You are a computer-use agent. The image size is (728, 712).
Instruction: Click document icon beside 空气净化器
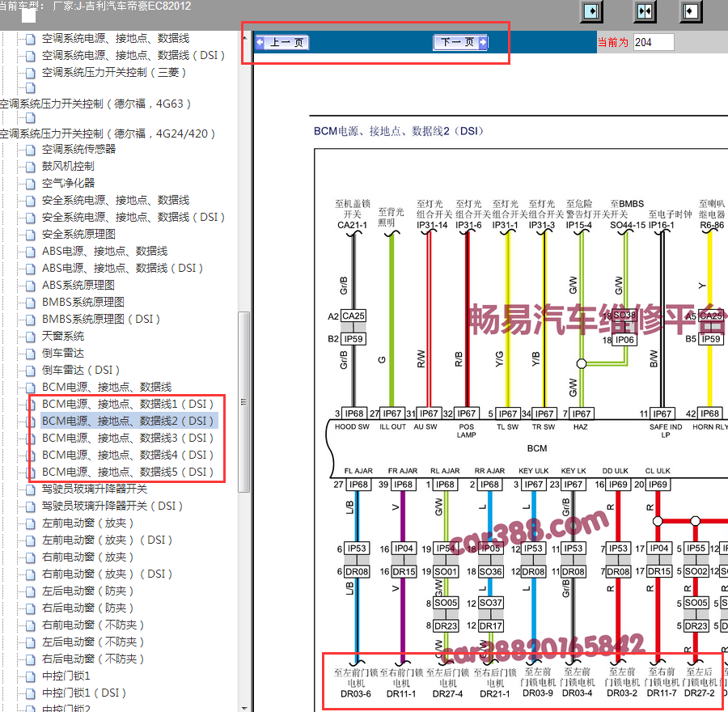(x=31, y=184)
